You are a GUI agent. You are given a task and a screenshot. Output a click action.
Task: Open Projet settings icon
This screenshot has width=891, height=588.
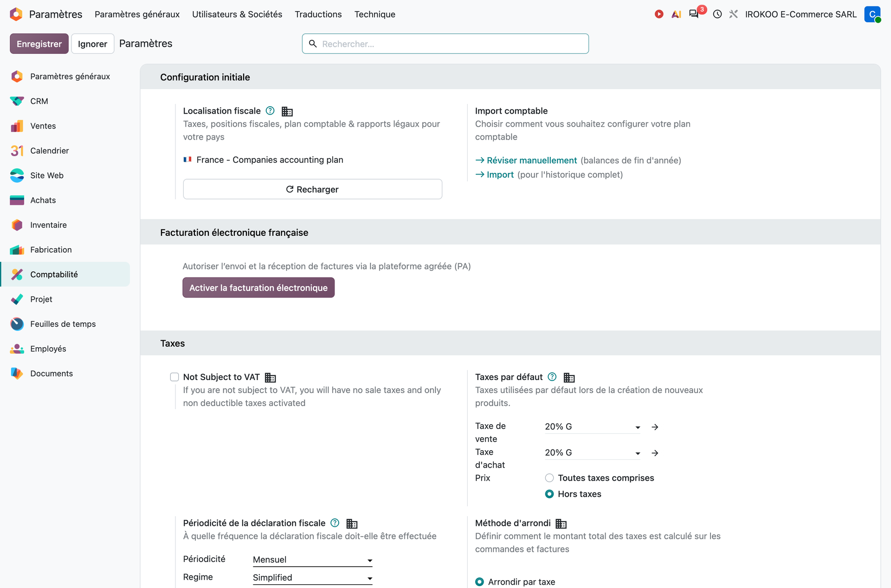coord(17,299)
